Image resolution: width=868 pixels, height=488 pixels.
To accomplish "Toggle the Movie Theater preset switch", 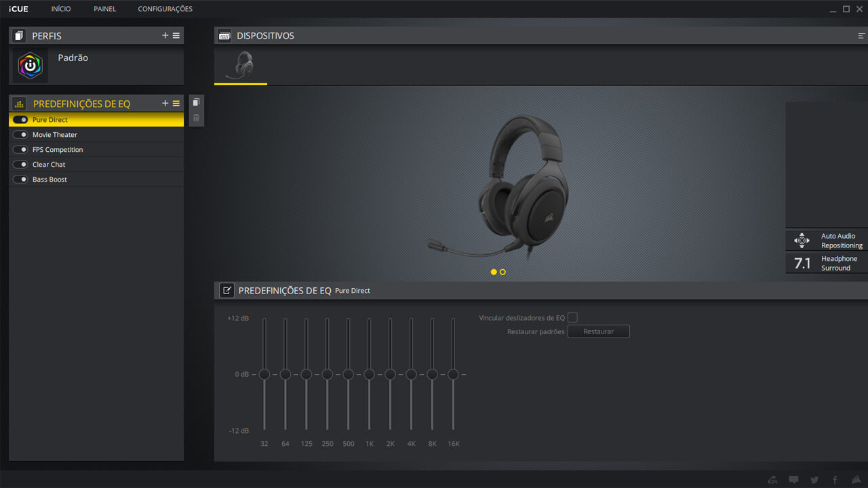I will tap(20, 135).
